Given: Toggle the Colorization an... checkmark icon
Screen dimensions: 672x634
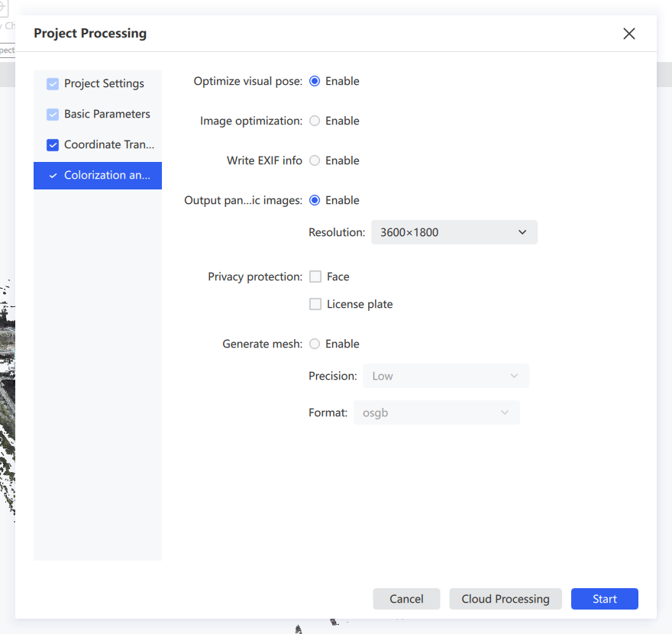Looking at the screenshot, I should click(x=53, y=176).
